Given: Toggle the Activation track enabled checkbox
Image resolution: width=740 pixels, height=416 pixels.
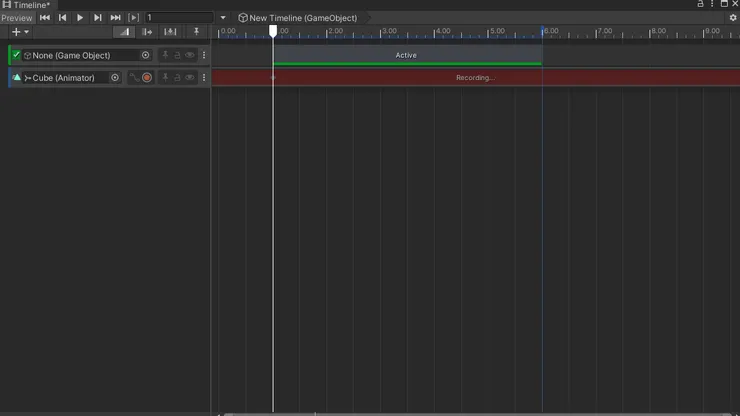Looking at the screenshot, I should pos(17,55).
